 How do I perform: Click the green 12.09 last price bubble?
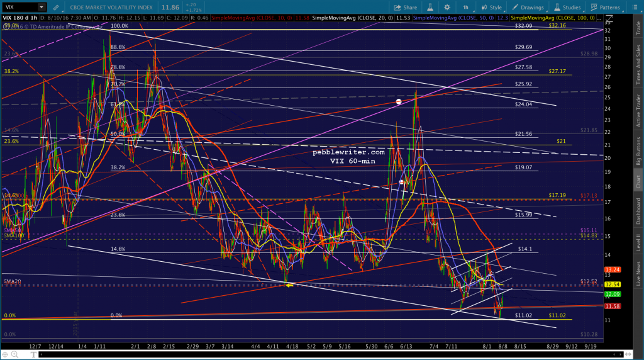point(613,295)
